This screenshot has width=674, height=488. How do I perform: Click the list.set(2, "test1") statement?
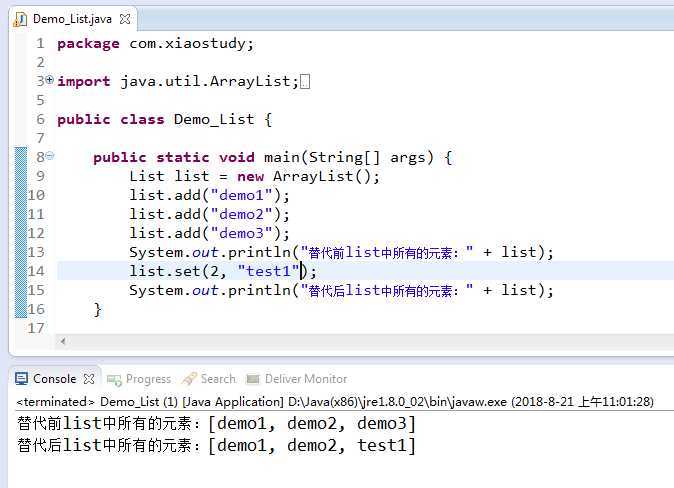tap(223, 271)
